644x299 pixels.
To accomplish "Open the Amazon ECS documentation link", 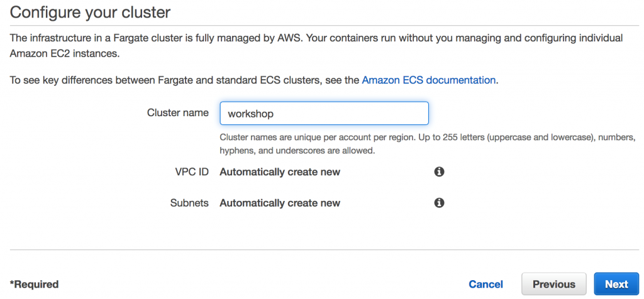I will (x=429, y=80).
